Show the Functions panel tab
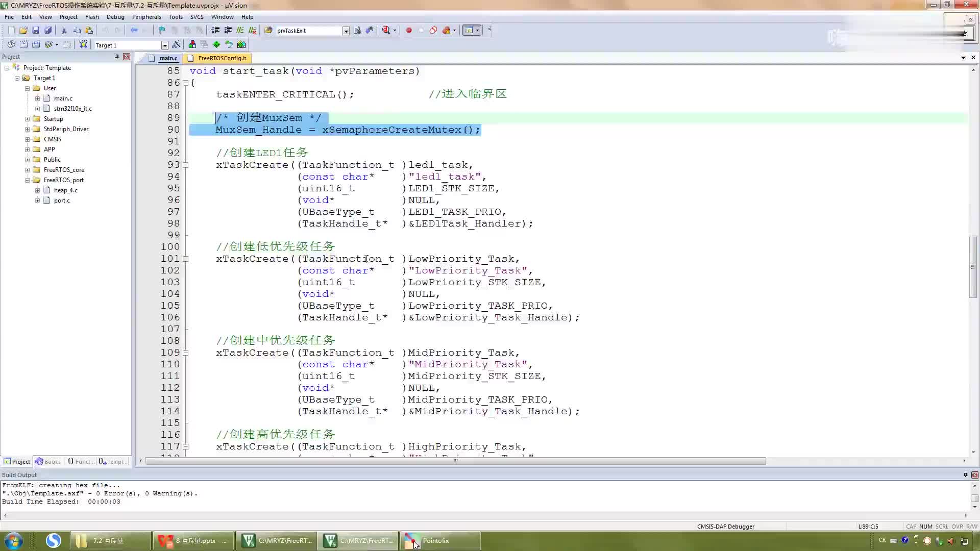980x551 pixels. pos(81,462)
